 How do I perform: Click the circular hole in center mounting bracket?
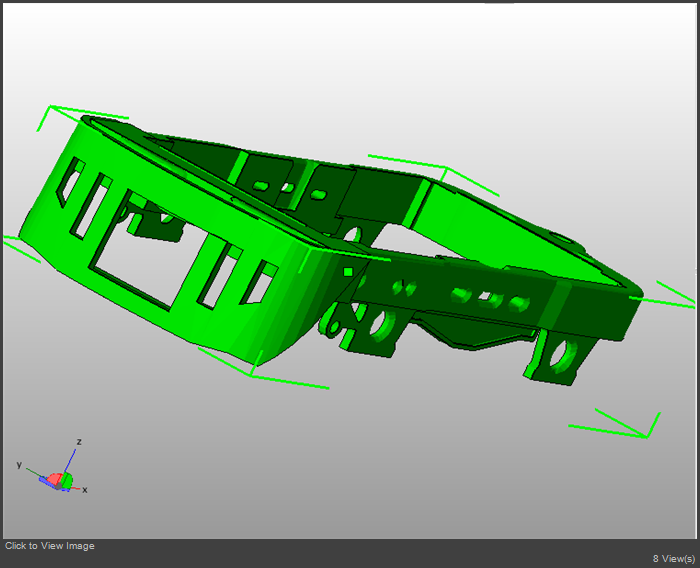pos(378,324)
